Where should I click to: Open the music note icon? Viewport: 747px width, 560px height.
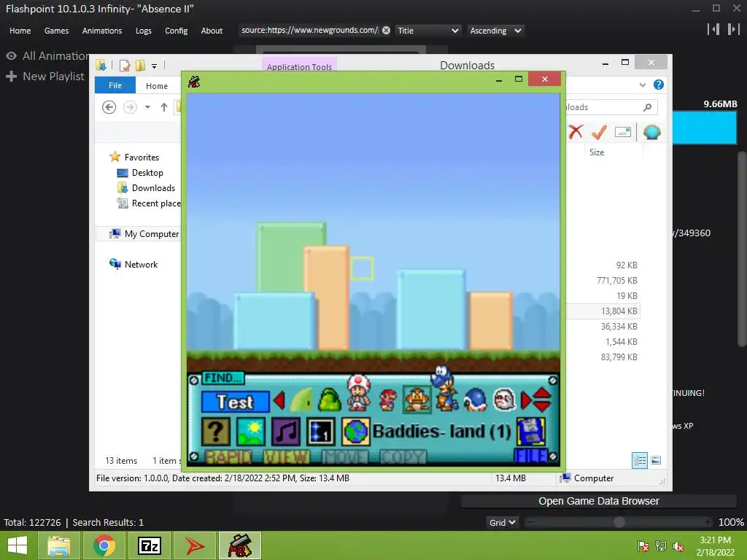click(x=286, y=432)
